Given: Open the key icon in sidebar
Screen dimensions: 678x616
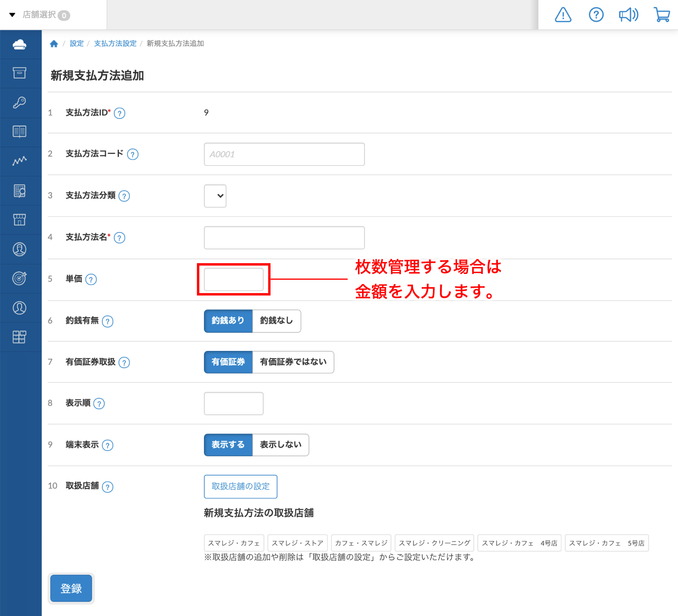Looking at the screenshot, I should point(20,102).
